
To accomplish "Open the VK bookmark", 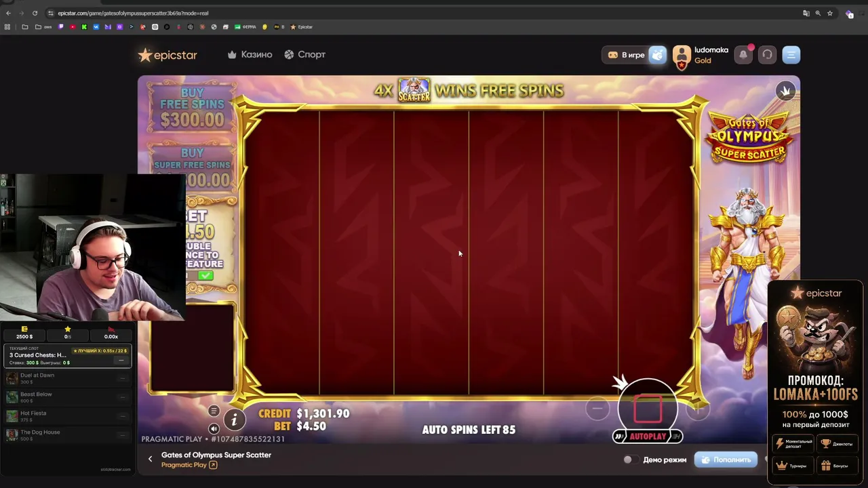I will point(96,27).
